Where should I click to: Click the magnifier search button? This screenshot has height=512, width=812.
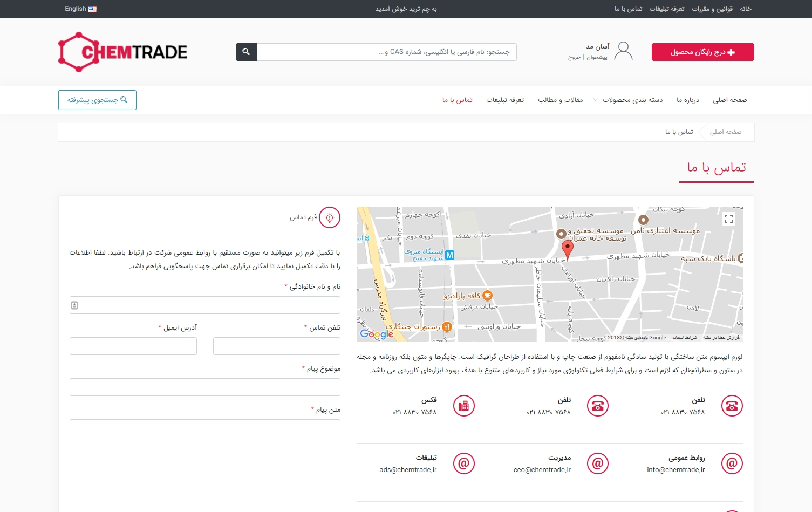246,52
